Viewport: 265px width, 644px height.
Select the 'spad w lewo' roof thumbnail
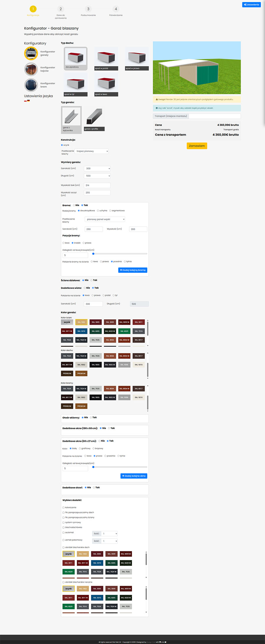click(106, 83)
